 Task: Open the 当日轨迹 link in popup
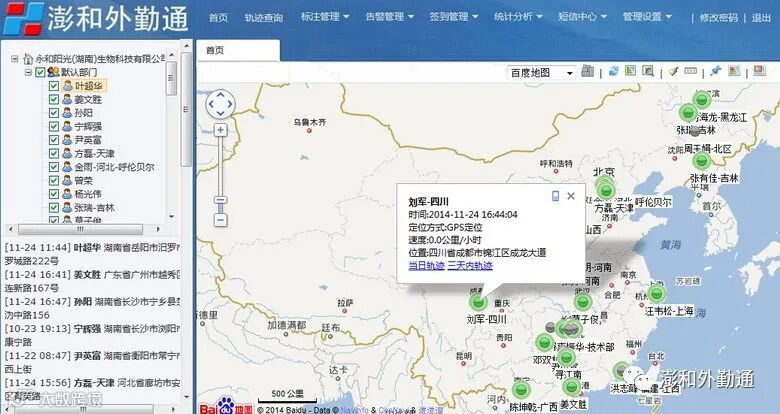[426, 266]
